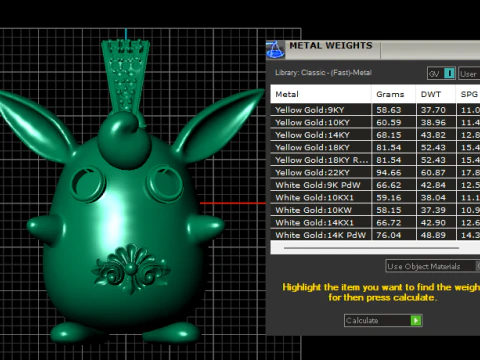Click the Library: Classic - (Fast)-Metal label

pos(323,73)
